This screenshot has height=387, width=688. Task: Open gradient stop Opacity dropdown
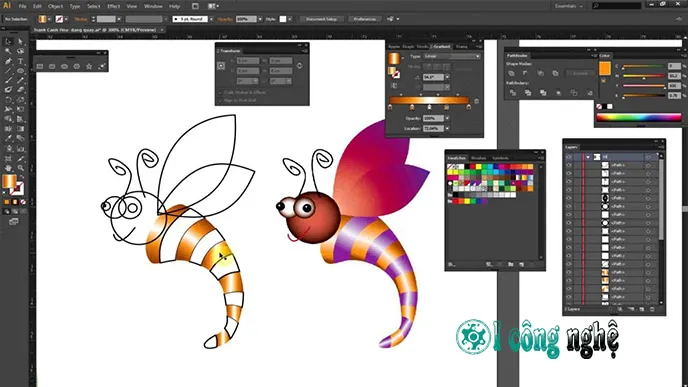click(447, 118)
